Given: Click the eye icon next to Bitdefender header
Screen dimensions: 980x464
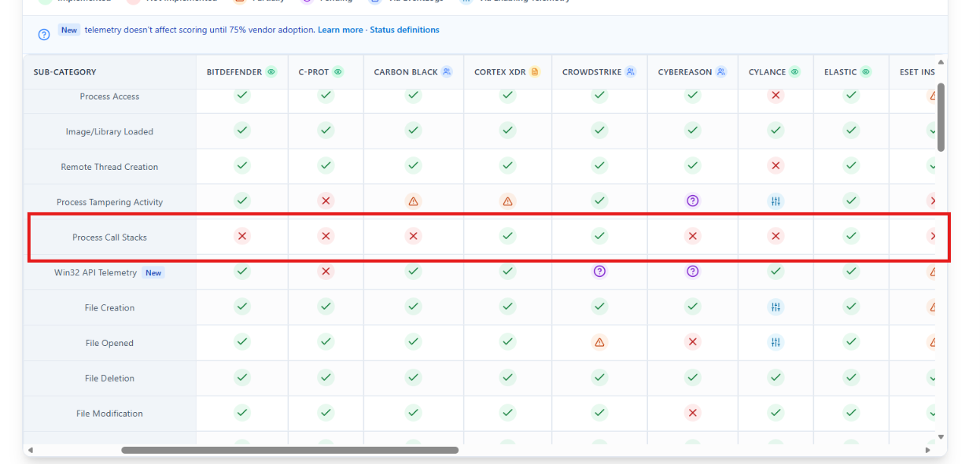Looking at the screenshot, I should (271, 72).
